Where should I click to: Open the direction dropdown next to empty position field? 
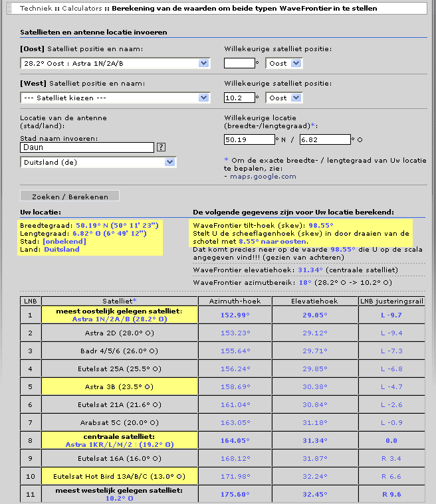point(284,63)
